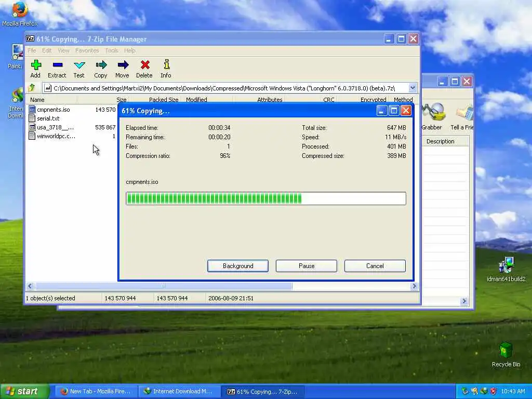Image resolution: width=532 pixels, height=399 pixels.
Task: Open the View menu
Action: [63, 50]
